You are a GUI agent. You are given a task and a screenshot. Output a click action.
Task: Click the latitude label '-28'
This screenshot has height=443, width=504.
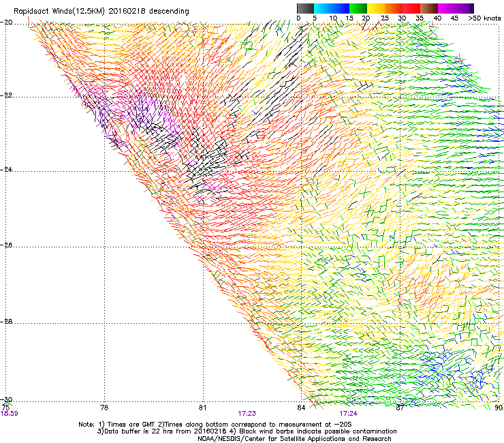point(6,322)
